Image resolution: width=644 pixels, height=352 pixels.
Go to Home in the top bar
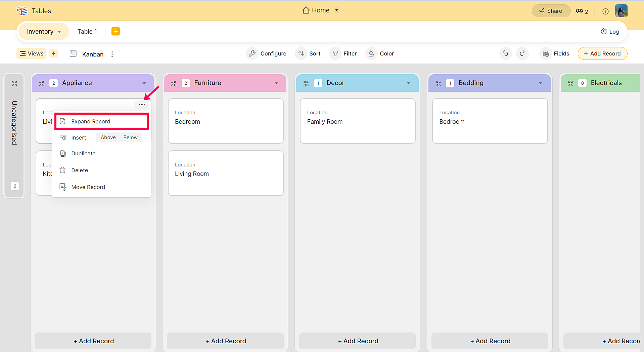point(316,10)
